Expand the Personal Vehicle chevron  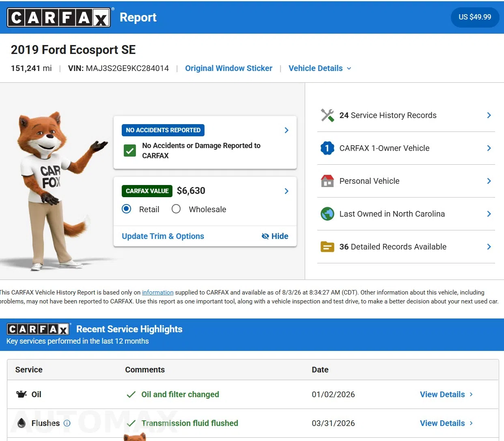coord(489,181)
